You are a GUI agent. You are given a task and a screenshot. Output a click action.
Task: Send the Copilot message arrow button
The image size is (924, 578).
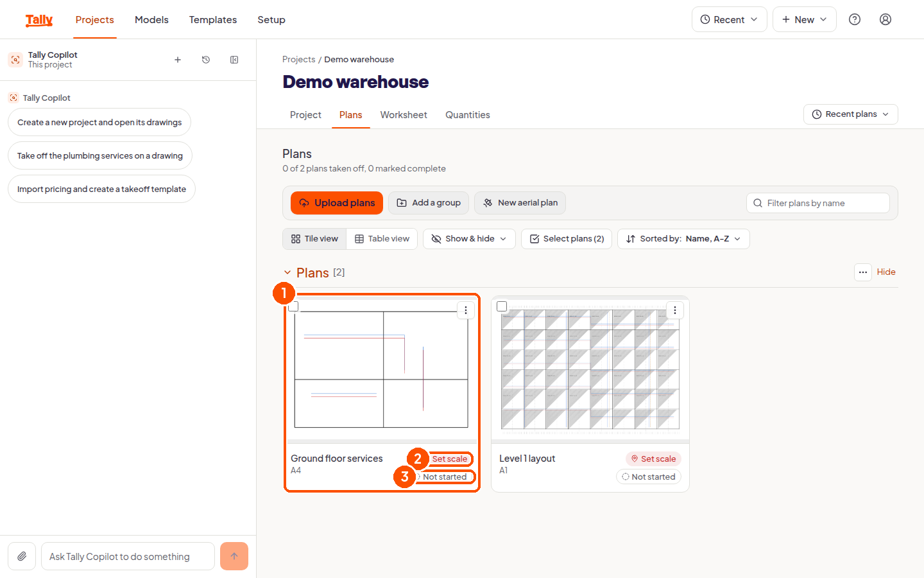234,556
